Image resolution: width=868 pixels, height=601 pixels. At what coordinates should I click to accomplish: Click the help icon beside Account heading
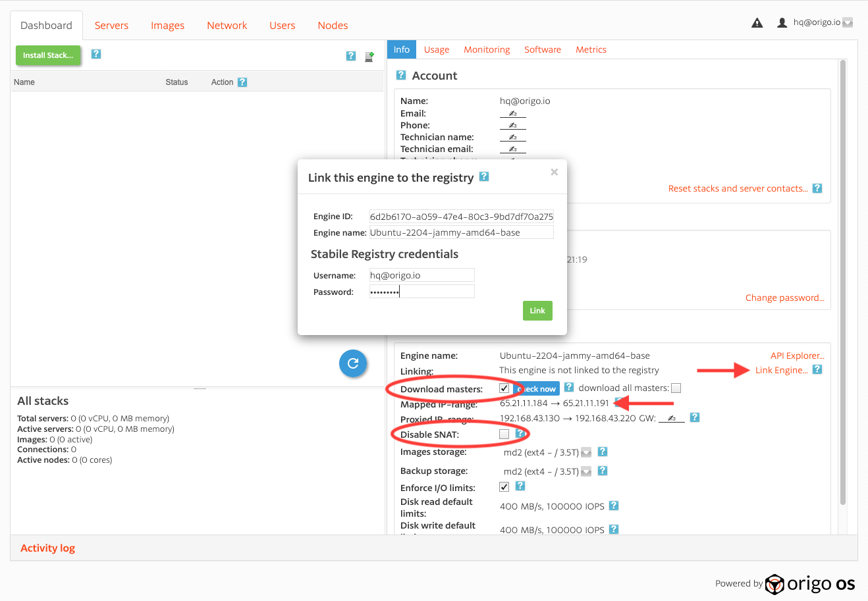401,75
